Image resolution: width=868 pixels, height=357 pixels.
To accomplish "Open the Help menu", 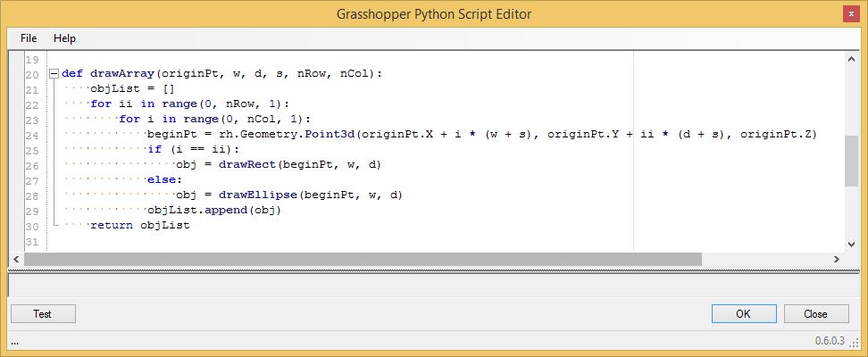I will click(64, 38).
